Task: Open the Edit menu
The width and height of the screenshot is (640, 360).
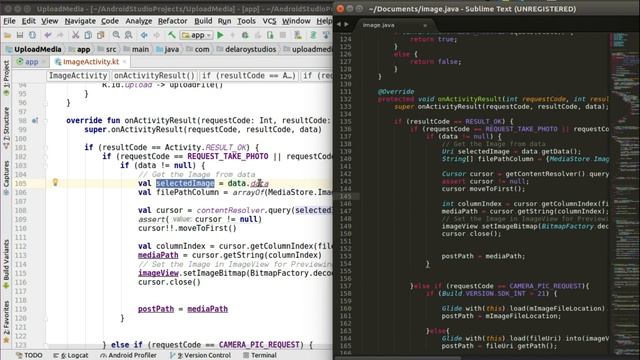Action: click(29, 21)
